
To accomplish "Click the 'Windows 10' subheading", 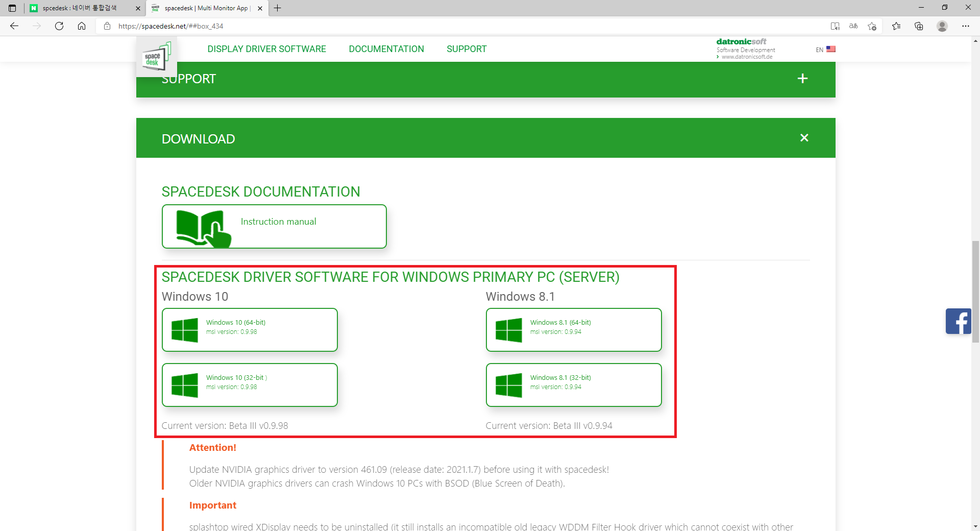I will pyautogui.click(x=194, y=297).
